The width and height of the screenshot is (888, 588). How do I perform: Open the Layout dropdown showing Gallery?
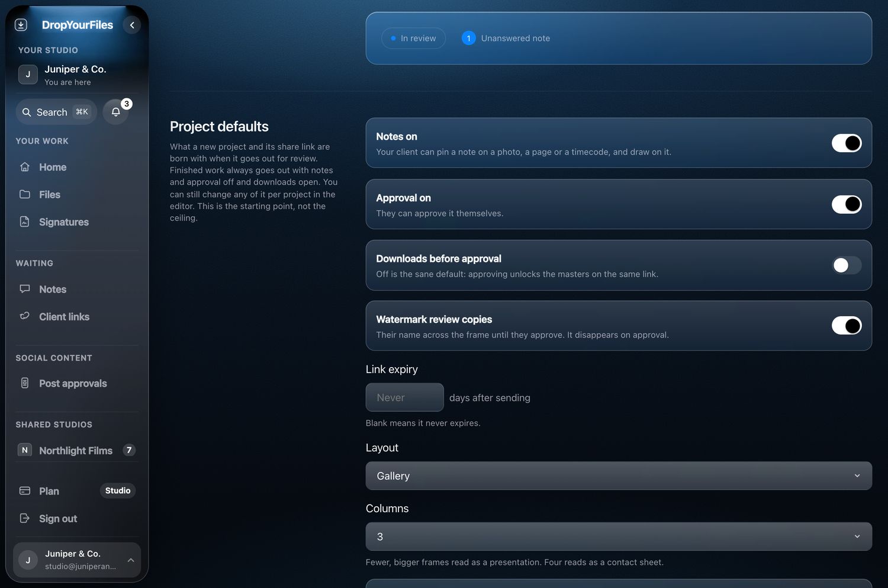click(x=619, y=476)
